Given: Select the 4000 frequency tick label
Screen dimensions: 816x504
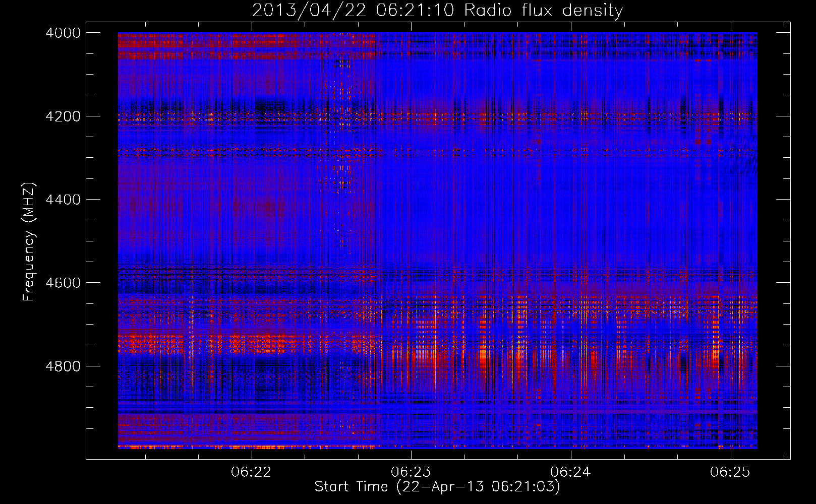Looking at the screenshot, I should pyautogui.click(x=63, y=33).
